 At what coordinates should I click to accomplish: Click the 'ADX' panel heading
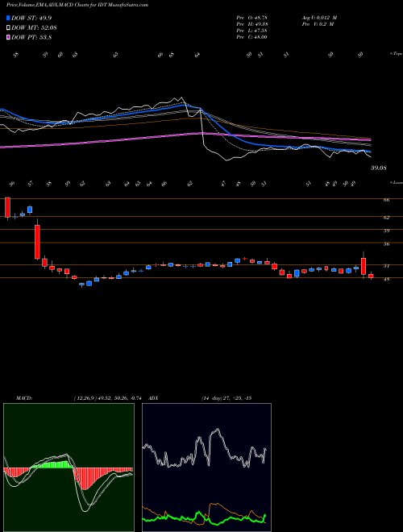(x=153, y=398)
